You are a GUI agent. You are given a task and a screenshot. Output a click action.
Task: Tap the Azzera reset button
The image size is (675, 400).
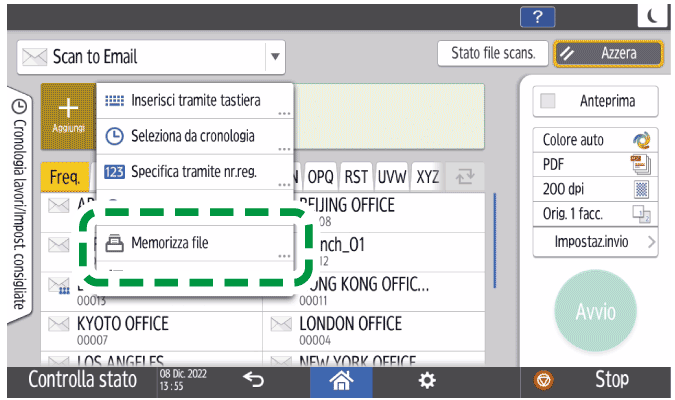click(608, 53)
